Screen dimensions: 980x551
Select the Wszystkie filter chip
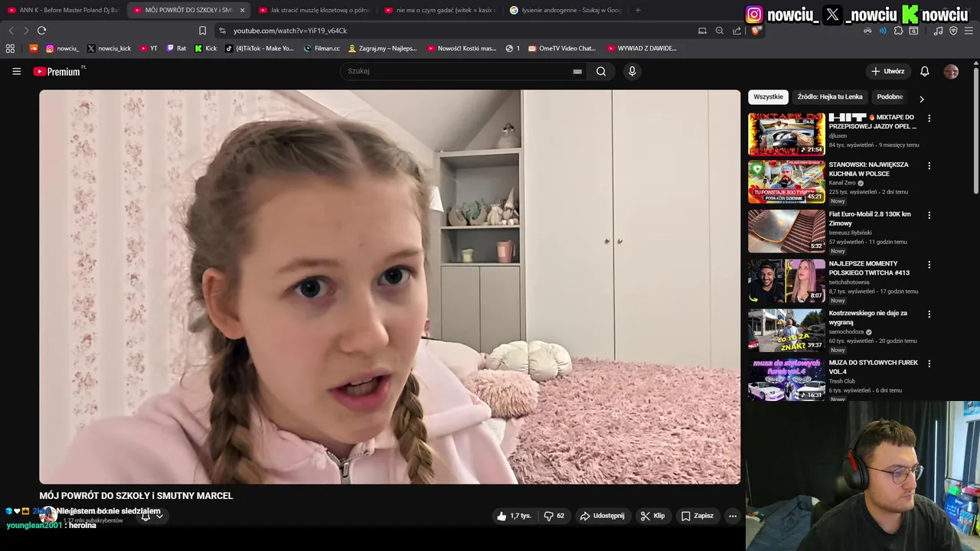tap(768, 97)
